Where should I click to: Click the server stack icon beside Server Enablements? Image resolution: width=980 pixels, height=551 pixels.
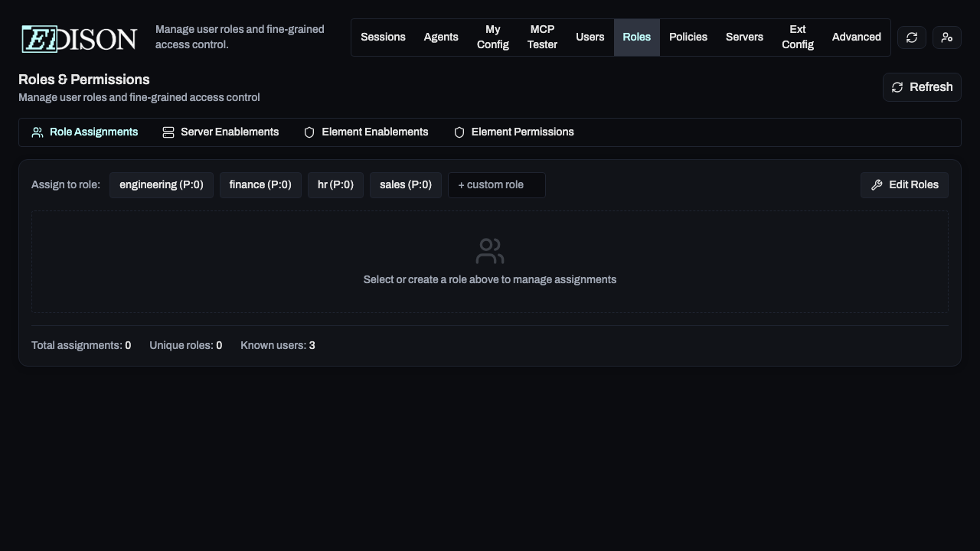pos(168,132)
